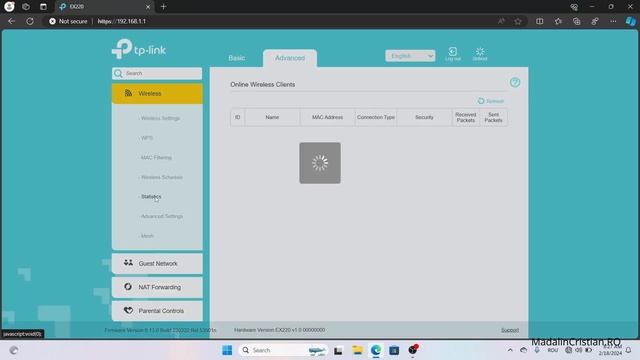Open the Read aloud icon in address bar
Screen dimensions: 640x360
tap(501, 21)
